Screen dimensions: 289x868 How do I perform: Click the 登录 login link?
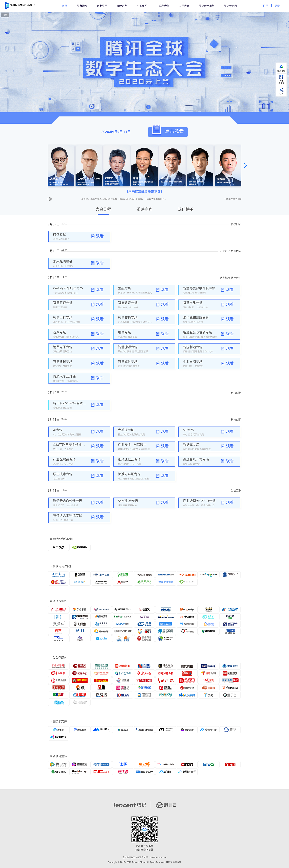click(277, 6)
